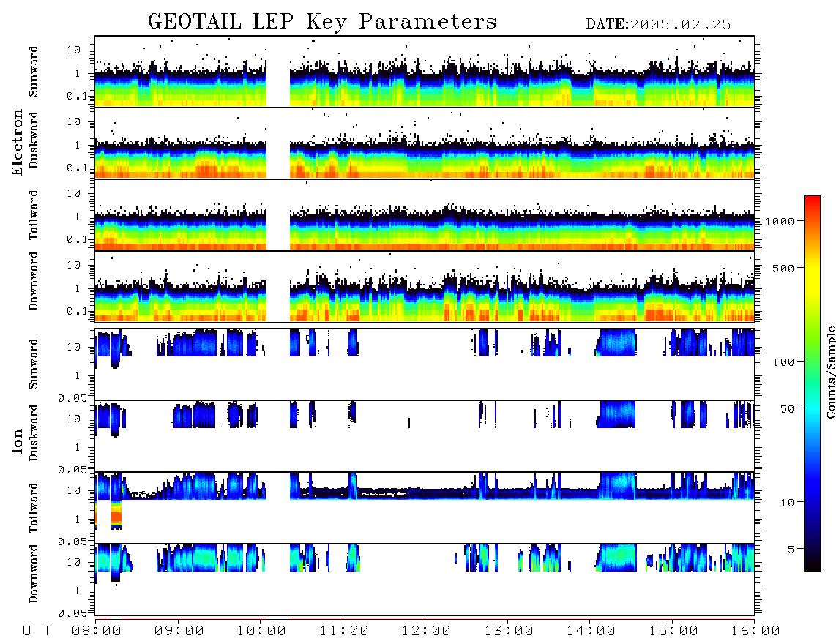The width and height of the screenshot is (836, 644).
Task: Click the colorbar tick label 5
Action: (791, 550)
